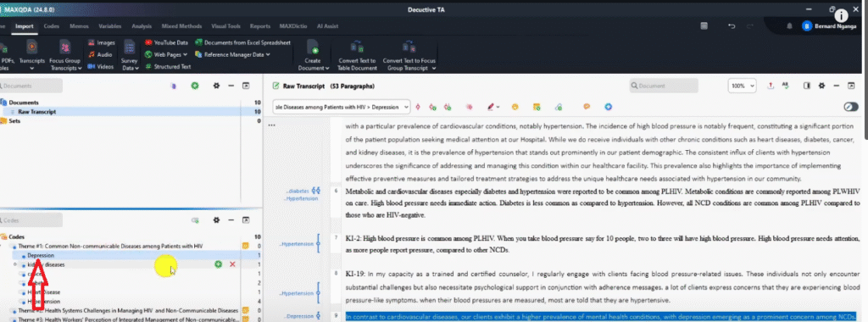This screenshot has width=868, height=322.
Task: Click the Document browser search field
Action: (664, 86)
